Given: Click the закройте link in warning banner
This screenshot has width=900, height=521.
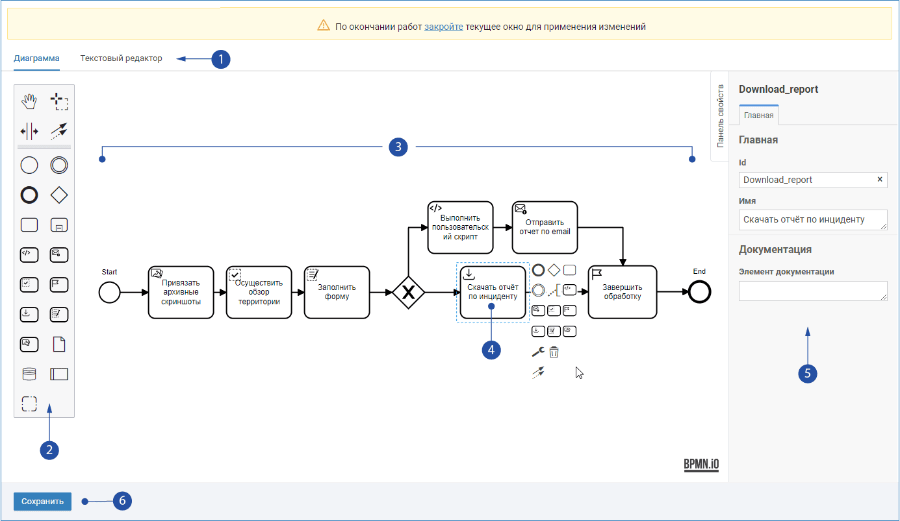Looking at the screenshot, I should (444, 26).
